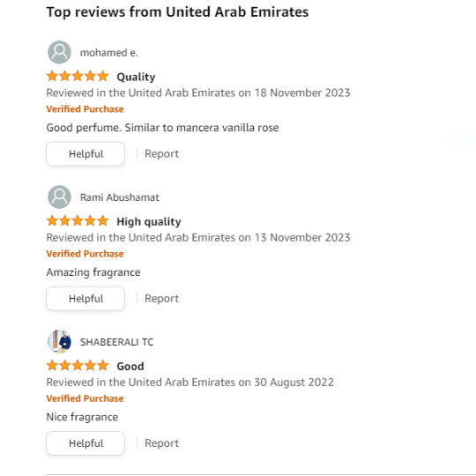Open SHABEERALI TC's profile photo
This screenshot has height=476, width=476.
point(60,341)
